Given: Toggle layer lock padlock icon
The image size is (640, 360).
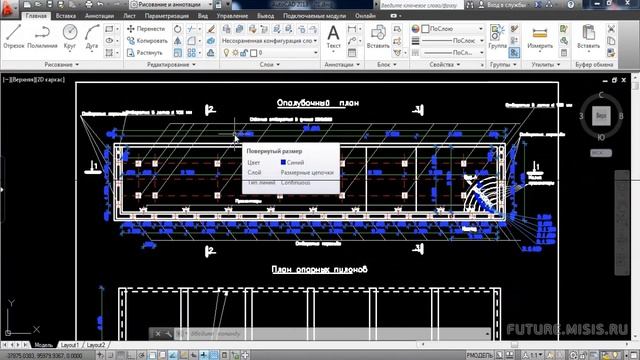Looking at the screenshot, I should coord(244,53).
